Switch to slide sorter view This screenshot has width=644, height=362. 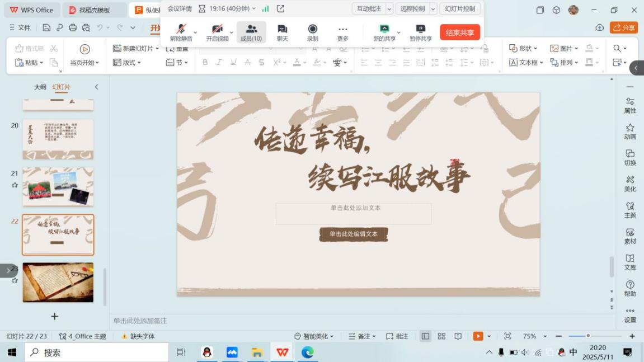[441, 336]
